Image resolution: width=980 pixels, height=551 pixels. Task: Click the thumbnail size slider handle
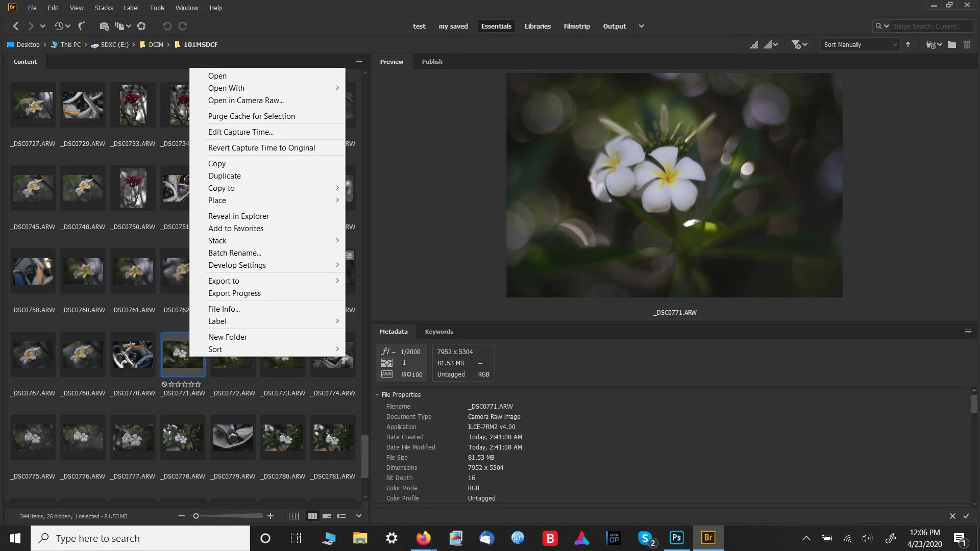point(196,516)
